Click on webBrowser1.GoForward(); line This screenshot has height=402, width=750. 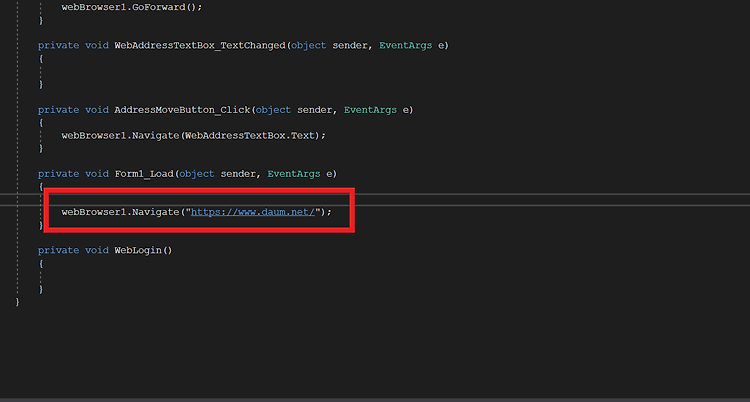[x=132, y=7]
